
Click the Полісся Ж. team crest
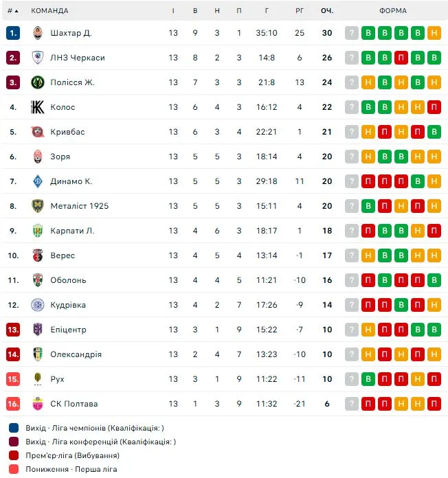38,82
